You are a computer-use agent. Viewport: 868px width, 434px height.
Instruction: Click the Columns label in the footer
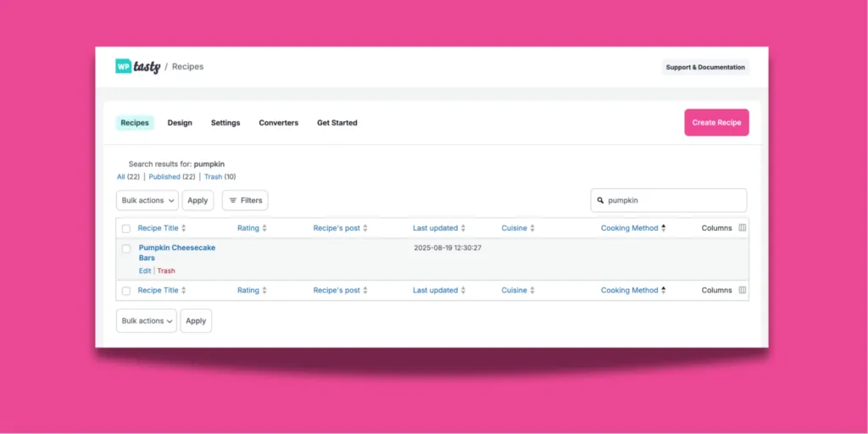tap(717, 291)
